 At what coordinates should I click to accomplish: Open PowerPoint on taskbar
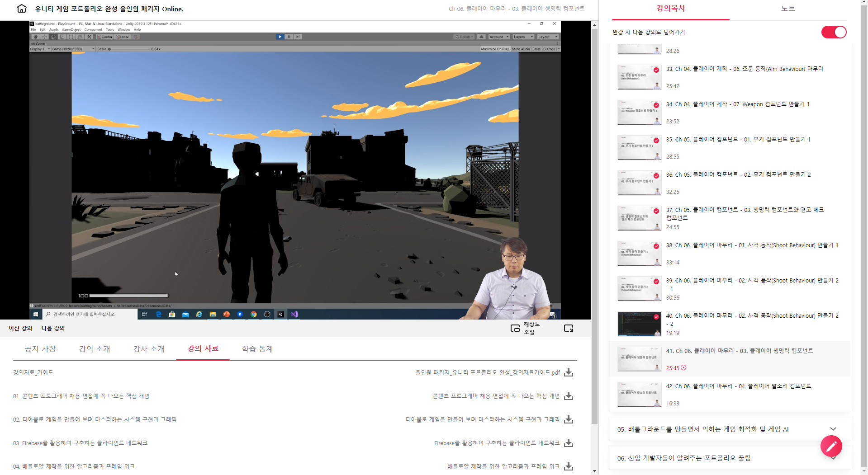pos(226,314)
